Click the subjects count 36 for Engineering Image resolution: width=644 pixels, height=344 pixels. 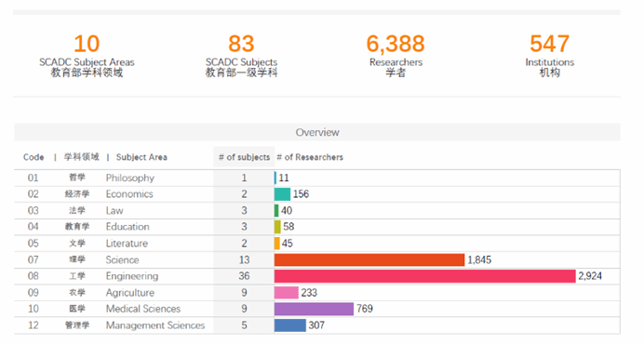click(x=244, y=276)
